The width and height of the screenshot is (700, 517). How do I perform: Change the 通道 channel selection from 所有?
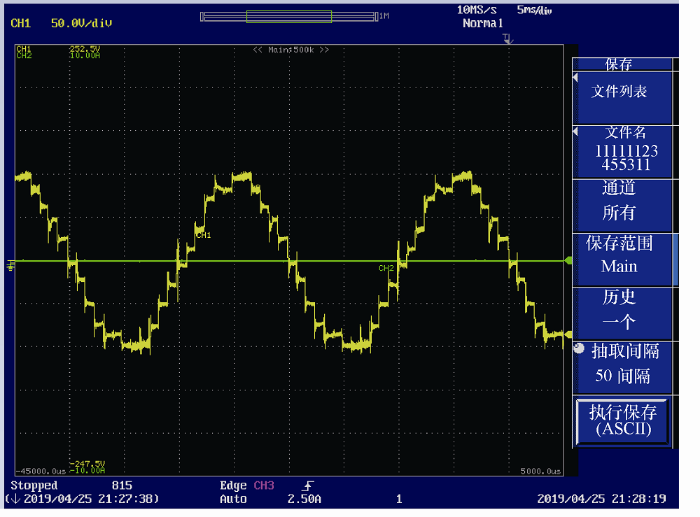pos(619,202)
